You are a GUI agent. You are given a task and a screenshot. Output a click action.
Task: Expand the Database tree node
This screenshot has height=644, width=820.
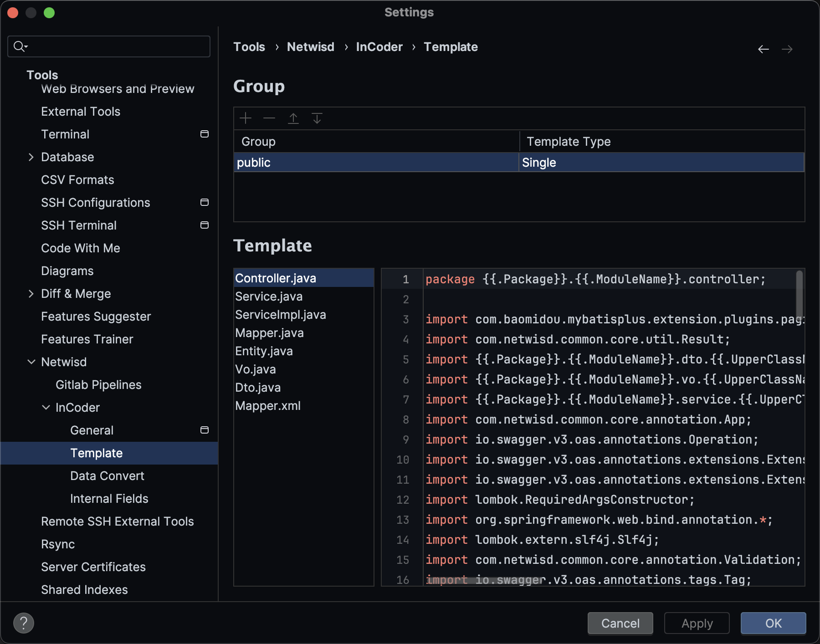[x=31, y=157]
